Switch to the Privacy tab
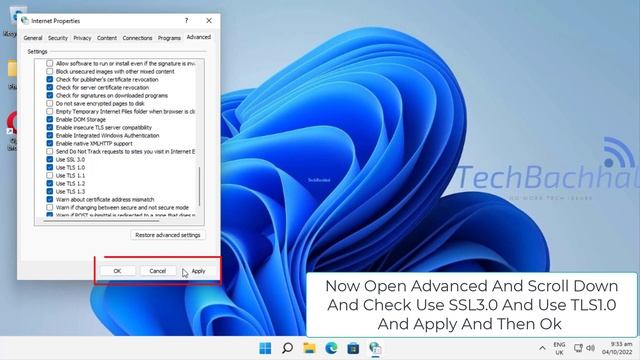Image resolution: width=640 pixels, height=360 pixels. (x=82, y=38)
